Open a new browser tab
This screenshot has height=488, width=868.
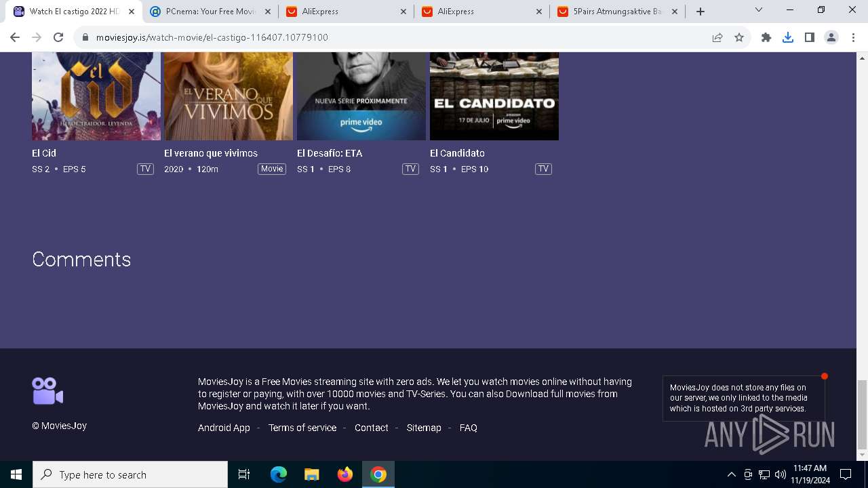point(701,12)
